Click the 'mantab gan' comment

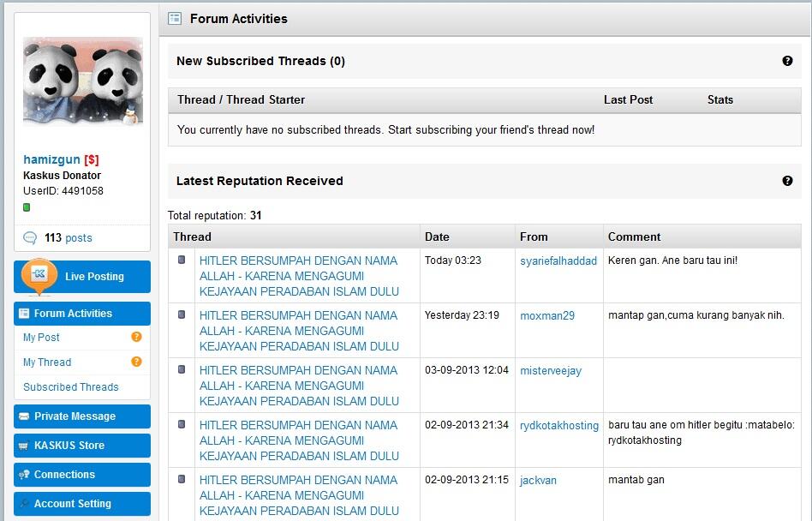click(x=636, y=480)
